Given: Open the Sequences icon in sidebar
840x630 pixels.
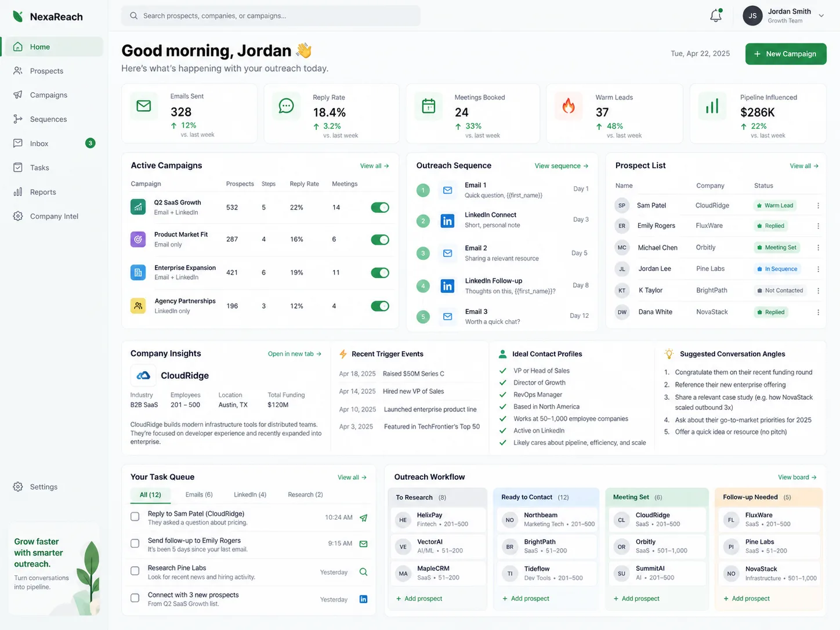Looking at the screenshot, I should pyautogui.click(x=18, y=119).
